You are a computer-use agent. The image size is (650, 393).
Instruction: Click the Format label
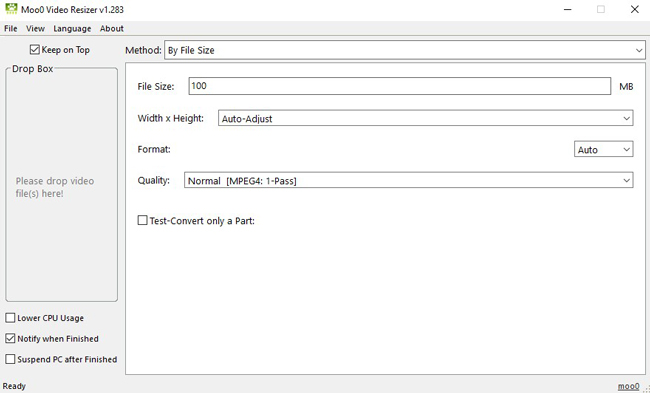(x=154, y=149)
